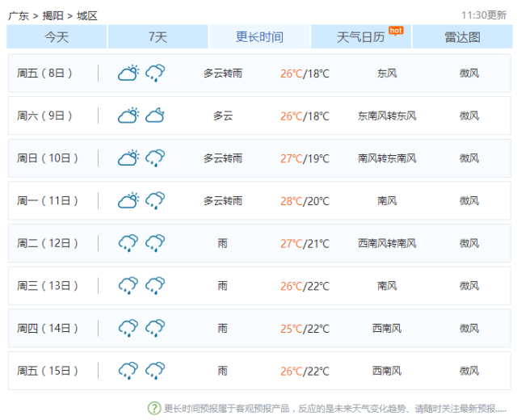Viewport: 517px width, 420px height.
Task: Click the daytime cloudy icon for 周一（11日）
Action: 128,200
